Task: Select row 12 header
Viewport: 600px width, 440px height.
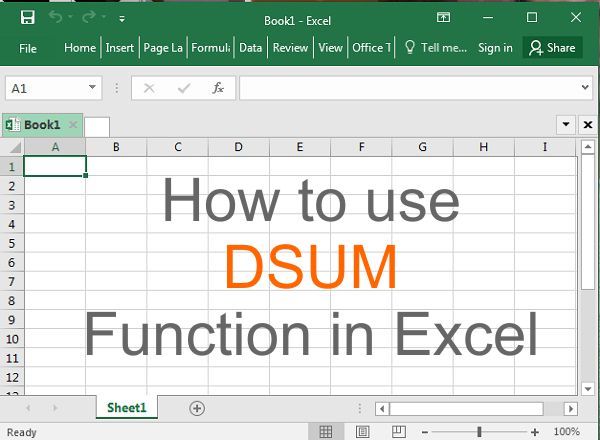Action: (12, 378)
